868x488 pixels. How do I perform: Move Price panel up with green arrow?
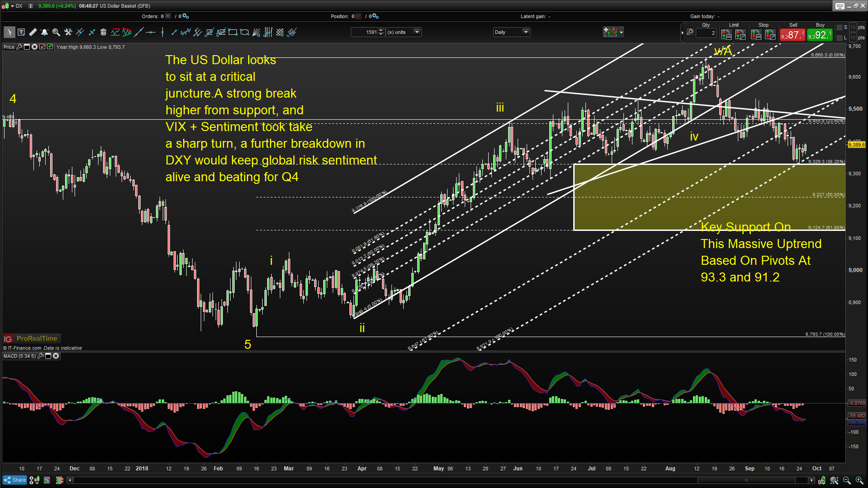point(50,47)
